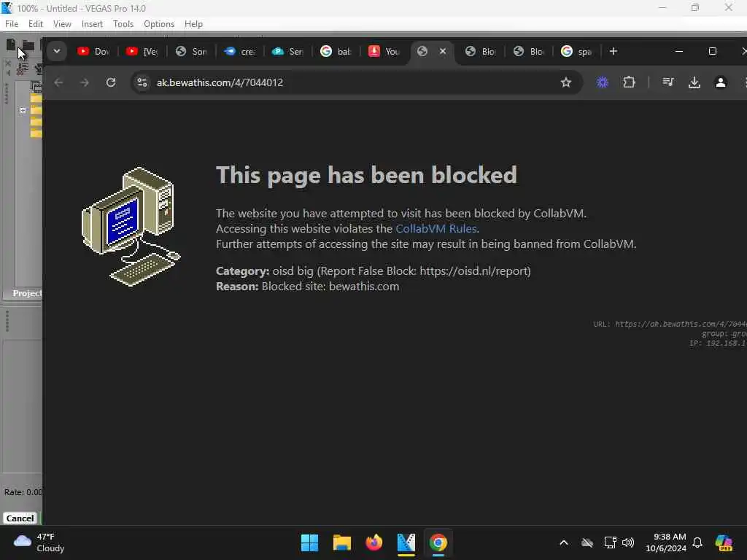Switch to the Google 'spa' tab
The width and height of the screenshot is (747, 560).
click(577, 52)
